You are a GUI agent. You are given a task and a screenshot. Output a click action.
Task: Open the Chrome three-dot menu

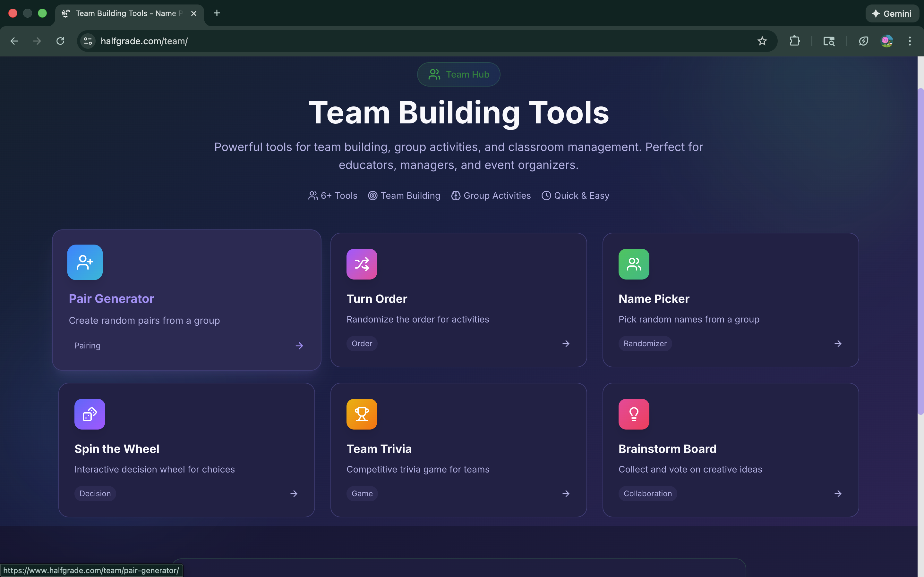(x=910, y=41)
